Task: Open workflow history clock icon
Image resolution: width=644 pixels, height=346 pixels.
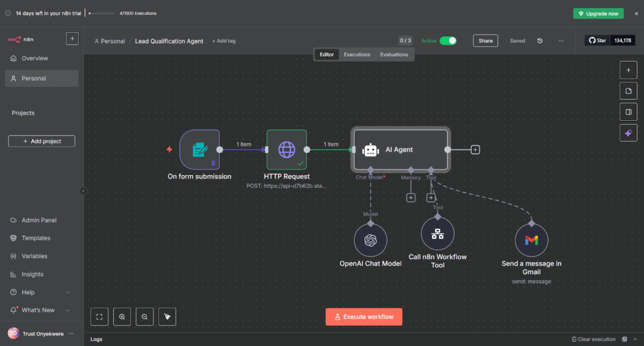Action: (x=540, y=41)
